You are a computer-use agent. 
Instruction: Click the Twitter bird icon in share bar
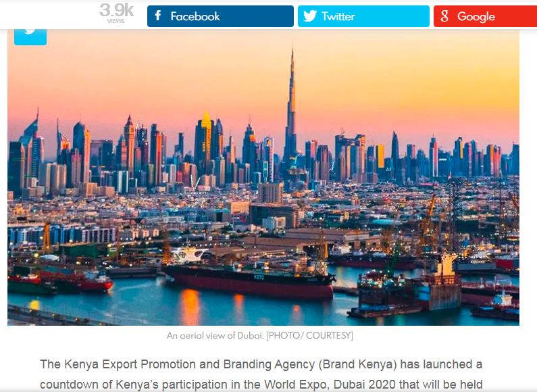(x=310, y=16)
